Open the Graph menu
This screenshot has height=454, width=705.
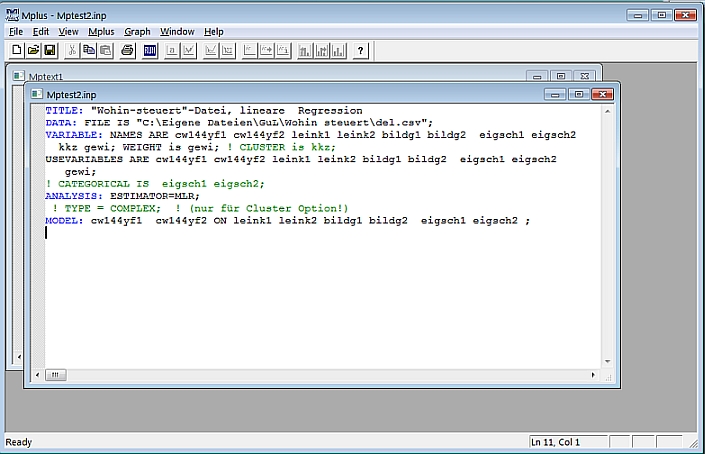(x=137, y=31)
